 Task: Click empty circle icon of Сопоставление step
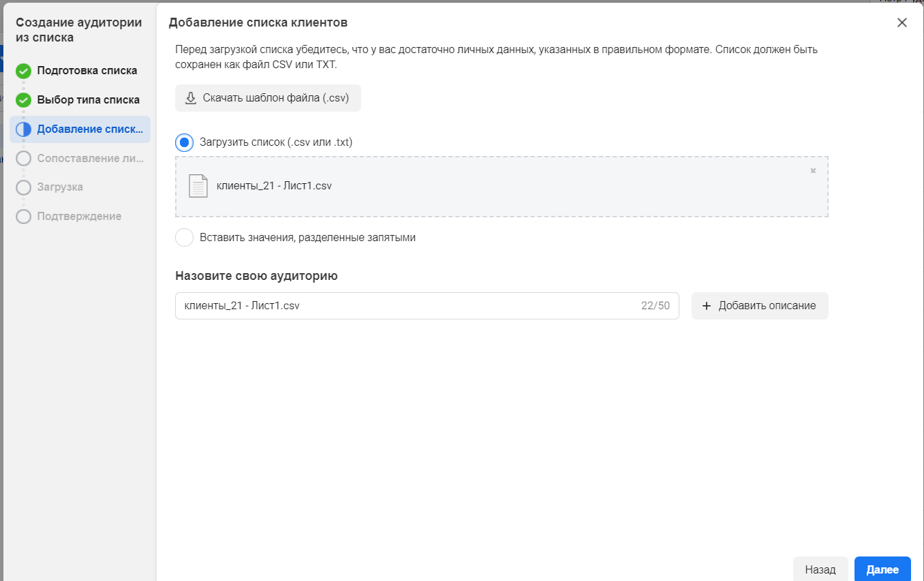pos(24,159)
